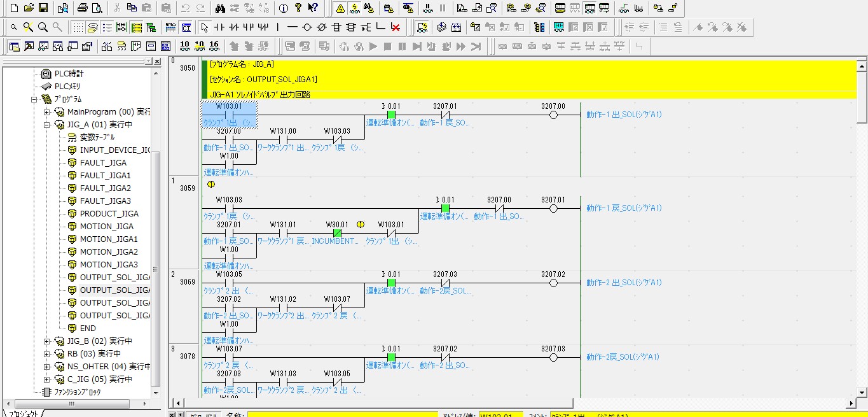868x417 pixels.
Task: Expand the JIG_B (02) tree node
Action: click(46, 341)
